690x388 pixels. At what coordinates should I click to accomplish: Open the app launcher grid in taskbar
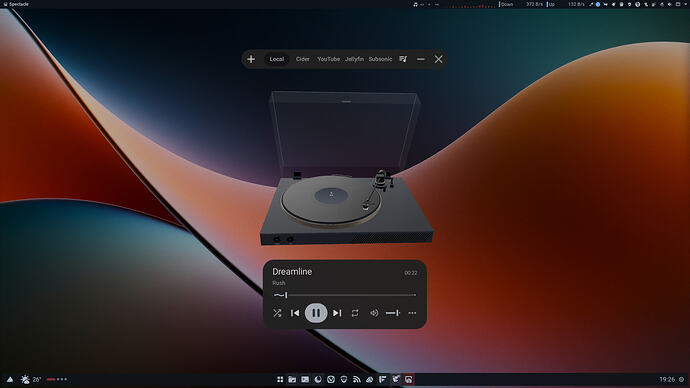pos(280,379)
